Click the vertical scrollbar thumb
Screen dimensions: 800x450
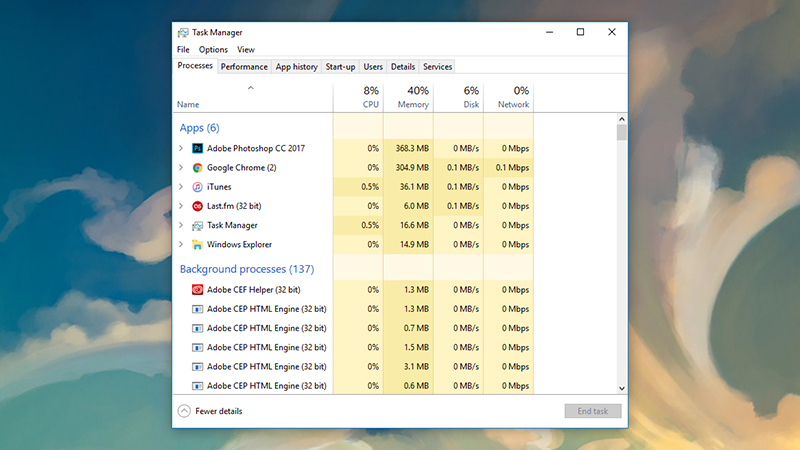tap(621, 132)
